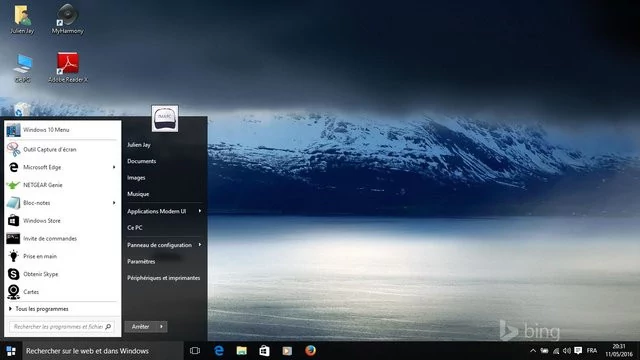Viewport: 640px width, 360px height.
Task: Click the NETGEAR Genie lamp icon
Action: pyautogui.click(x=13, y=185)
